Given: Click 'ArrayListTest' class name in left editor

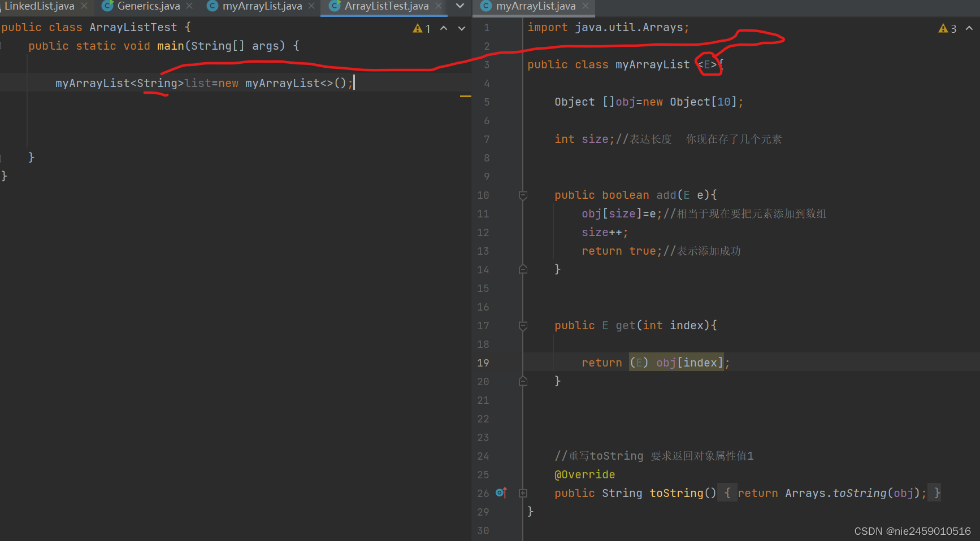Looking at the screenshot, I should pos(133,28).
